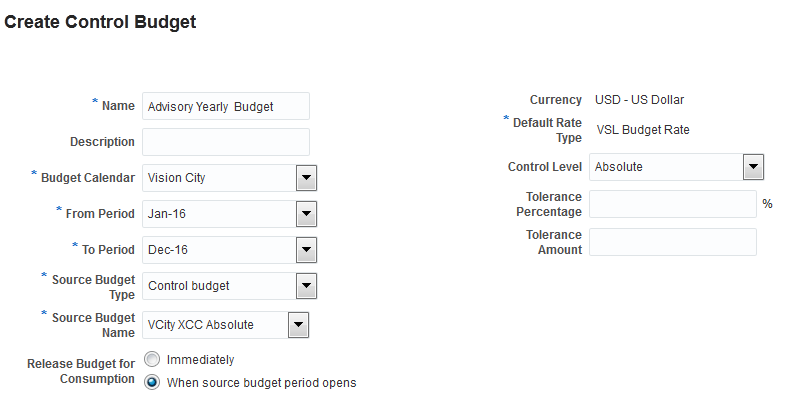Focus the Tolerance Percentage field
Image resolution: width=811 pixels, height=410 pixels.
pyautogui.click(x=673, y=204)
